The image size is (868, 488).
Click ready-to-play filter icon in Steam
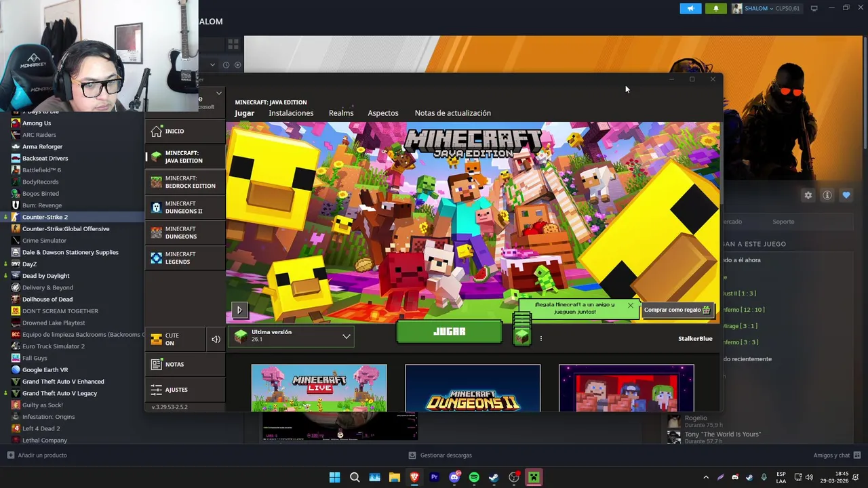pos(237,65)
